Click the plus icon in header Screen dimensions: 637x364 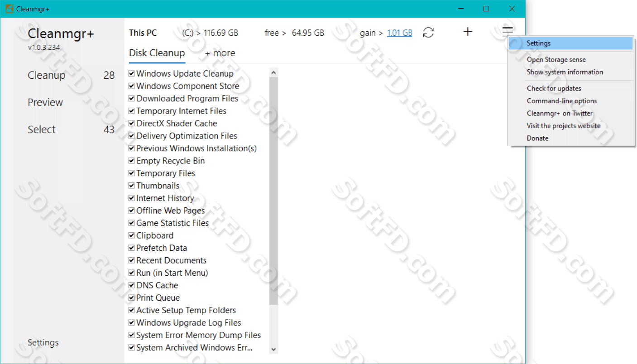[468, 32]
